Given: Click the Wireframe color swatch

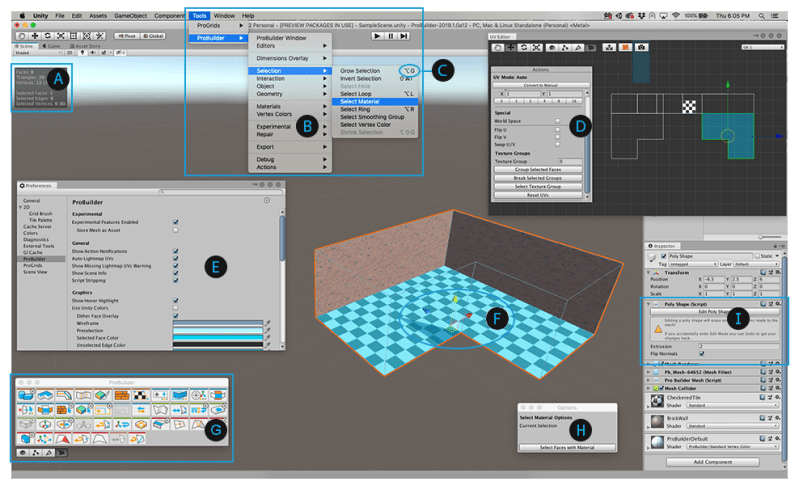Looking at the screenshot, I should coord(218,323).
